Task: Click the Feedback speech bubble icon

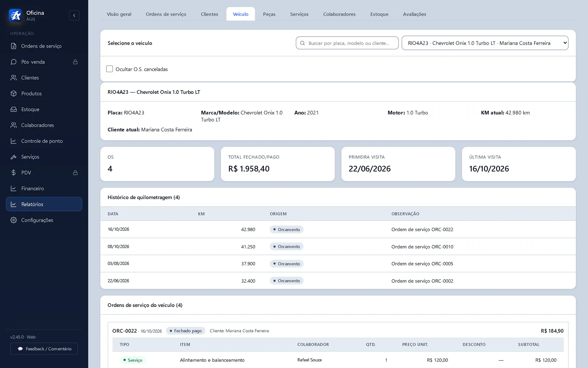Action: 20,349
